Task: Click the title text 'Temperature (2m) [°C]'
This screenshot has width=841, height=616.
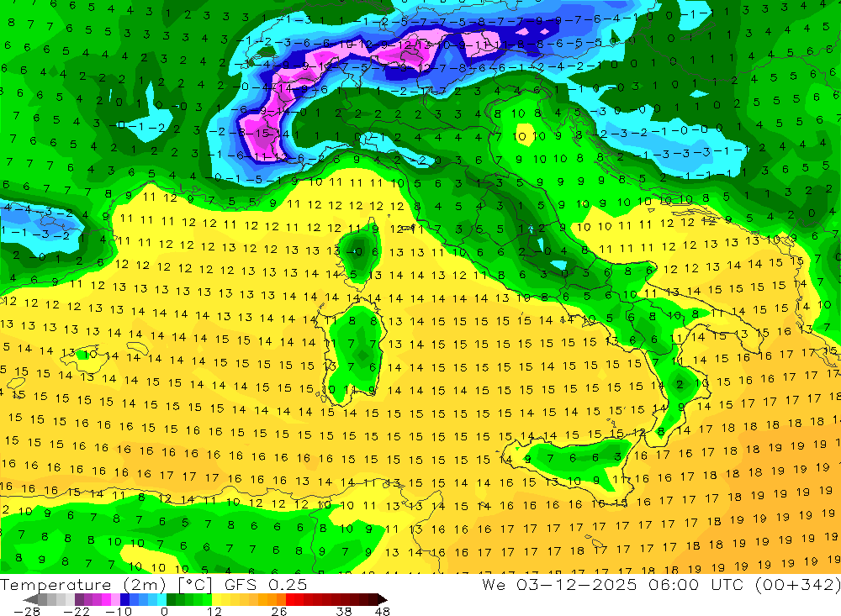Action: (x=106, y=585)
